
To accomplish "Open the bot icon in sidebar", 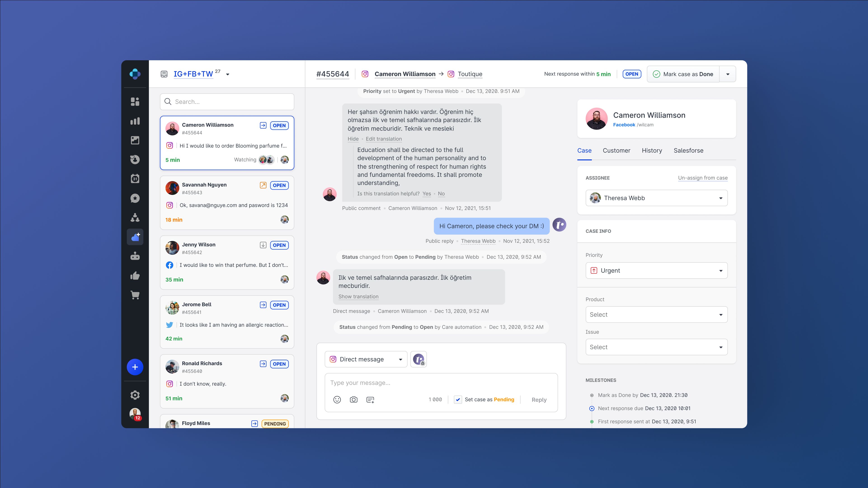I will [135, 256].
